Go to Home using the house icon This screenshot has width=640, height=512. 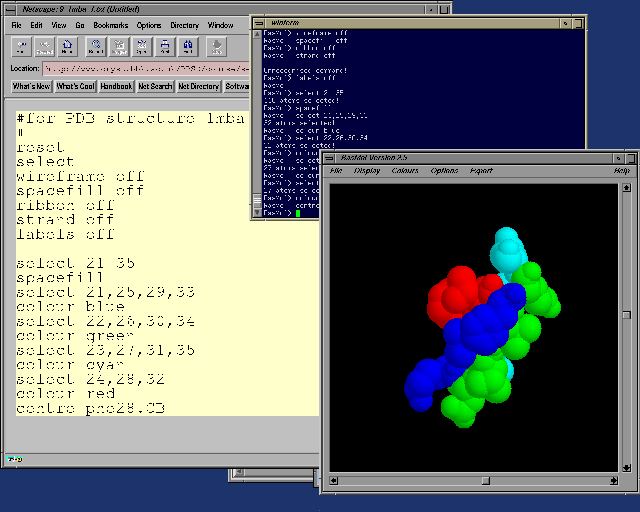pos(68,46)
